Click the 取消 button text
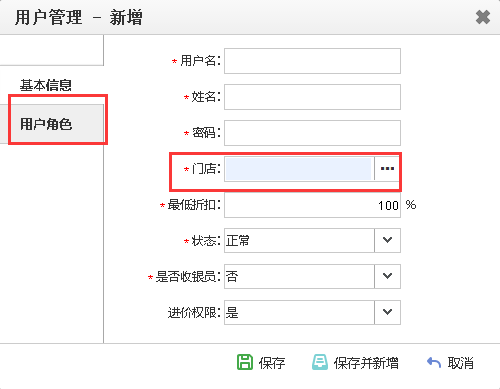The image size is (500, 389). tap(461, 363)
